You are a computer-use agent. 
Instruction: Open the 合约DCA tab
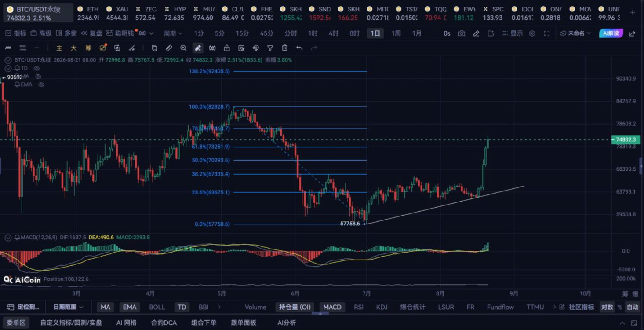pyautogui.click(x=164, y=323)
